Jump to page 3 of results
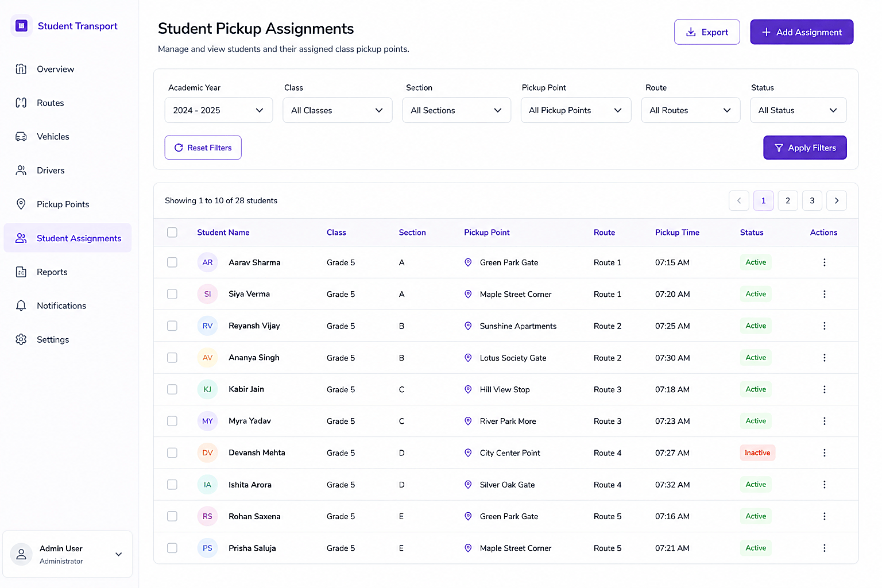 812,200
